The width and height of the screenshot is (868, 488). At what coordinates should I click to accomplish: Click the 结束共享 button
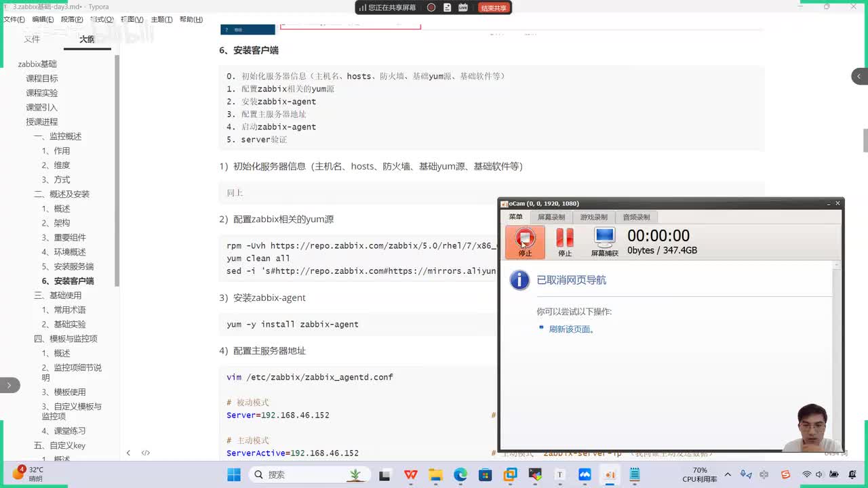point(494,7)
